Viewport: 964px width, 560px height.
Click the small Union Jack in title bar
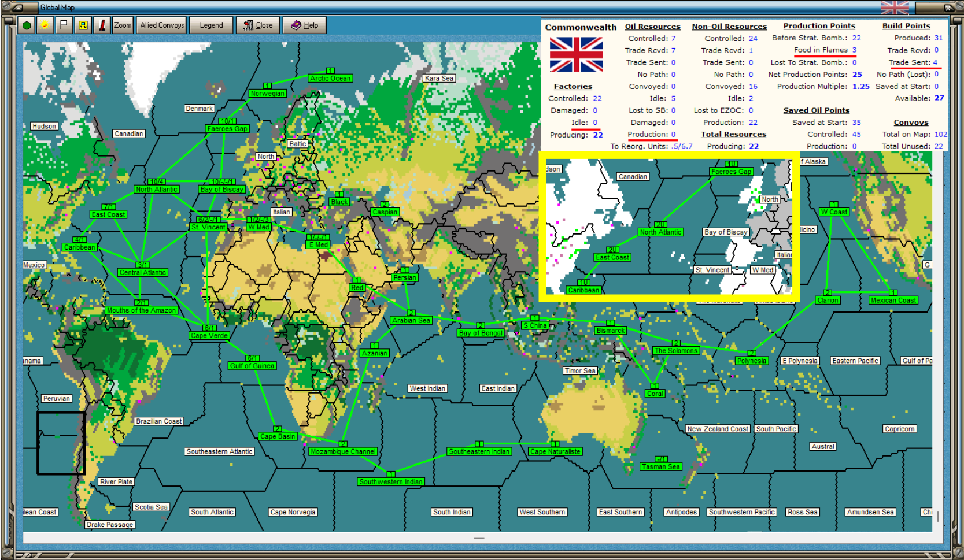[895, 8]
